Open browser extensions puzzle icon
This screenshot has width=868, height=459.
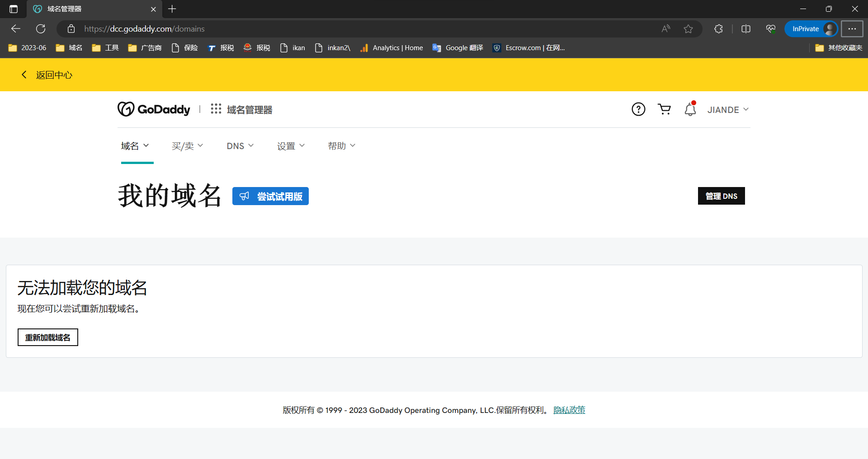click(718, 29)
